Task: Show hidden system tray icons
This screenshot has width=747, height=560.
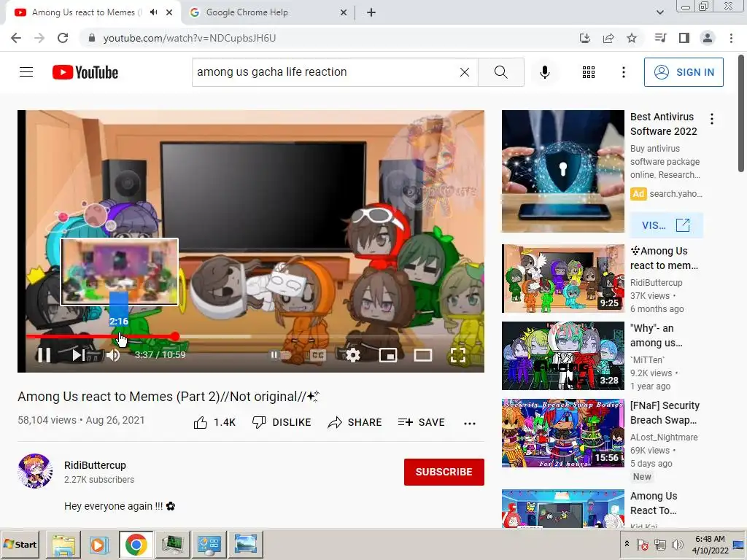Action: coord(627,544)
